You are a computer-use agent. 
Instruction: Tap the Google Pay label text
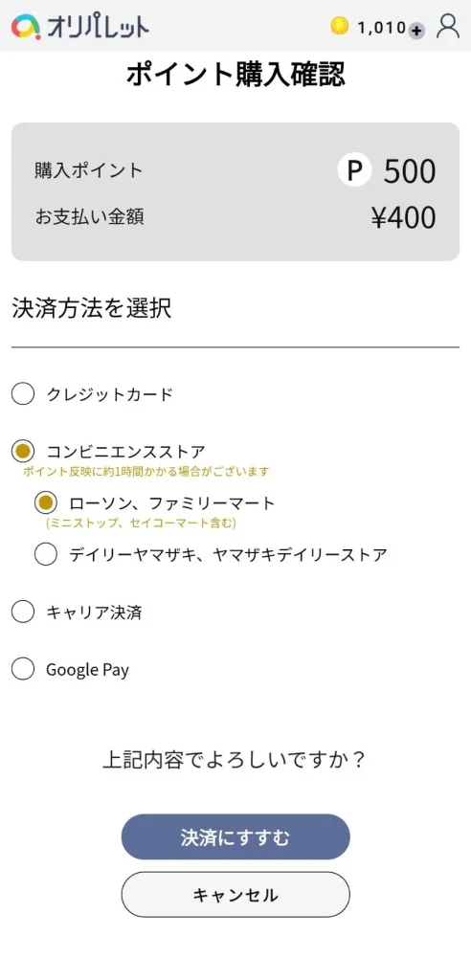(87, 670)
